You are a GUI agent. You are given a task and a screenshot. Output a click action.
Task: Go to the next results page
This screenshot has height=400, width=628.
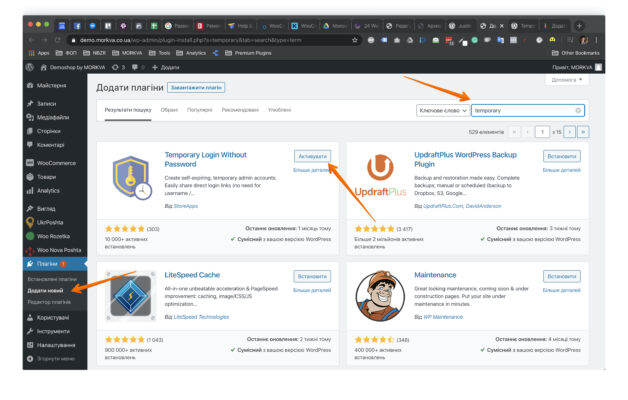pyautogui.click(x=570, y=132)
